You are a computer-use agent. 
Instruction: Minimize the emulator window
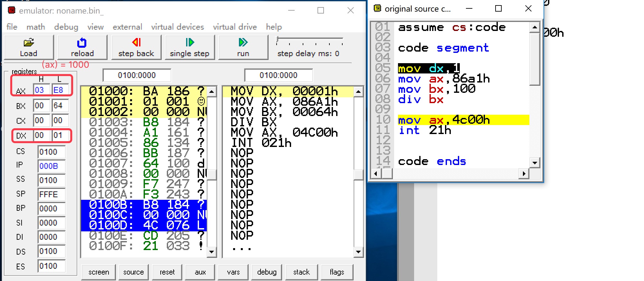point(291,10)
